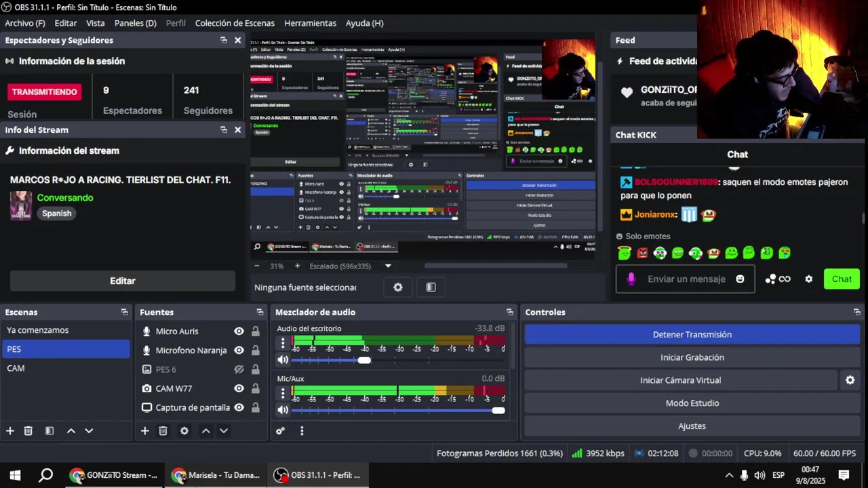This screenshot has height=488, width=868.
Task: Delete selected scene with trash icon
Action: tap(28, 431)
